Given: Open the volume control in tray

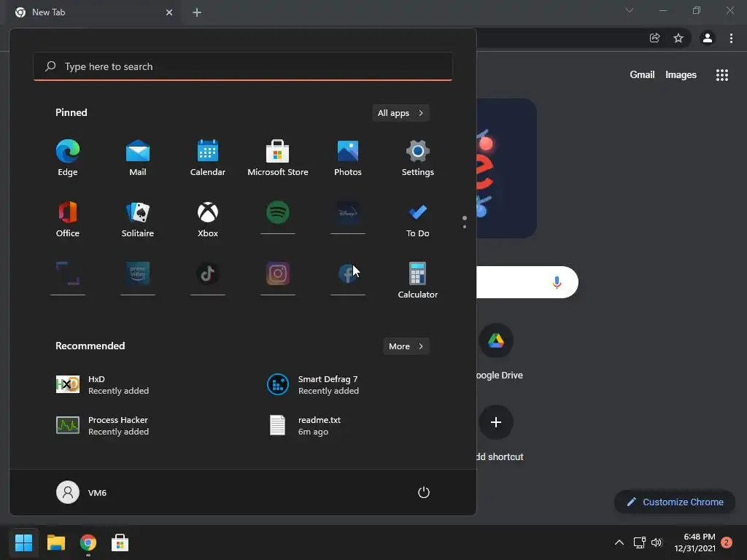Looking at the screenshot, I should pos(657,542).
